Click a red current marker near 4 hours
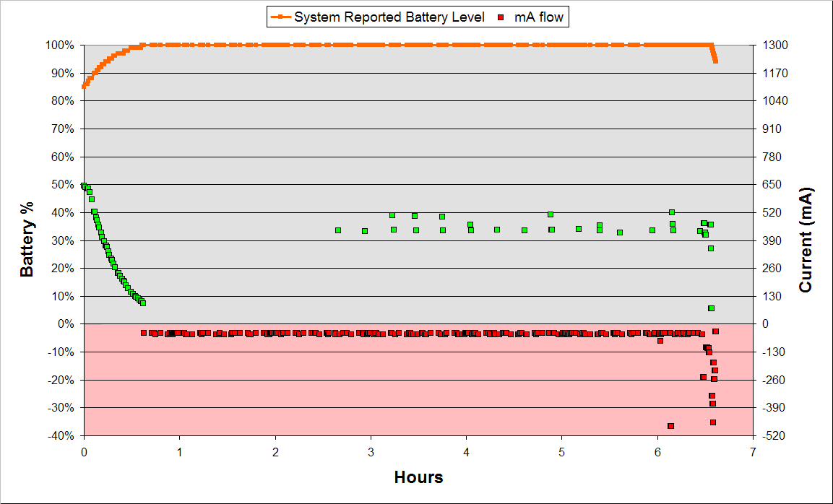Image resolution: width=833 pixels, height=504 pixels. (x=467, y=334)
